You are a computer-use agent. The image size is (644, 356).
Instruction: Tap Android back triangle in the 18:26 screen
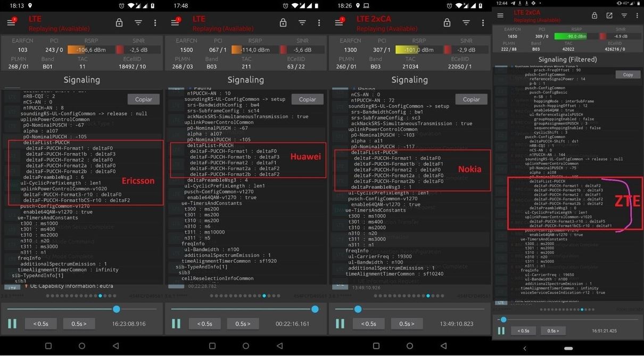pyautogui.click(x=443, y=346)
